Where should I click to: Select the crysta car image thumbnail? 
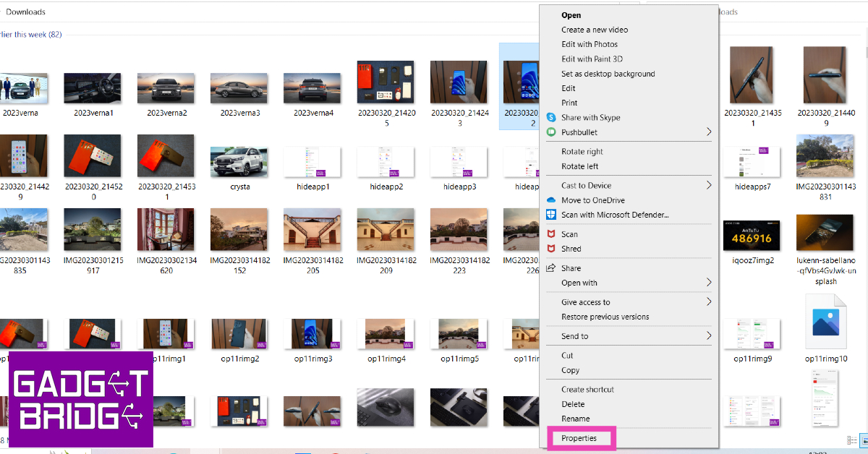239,163
